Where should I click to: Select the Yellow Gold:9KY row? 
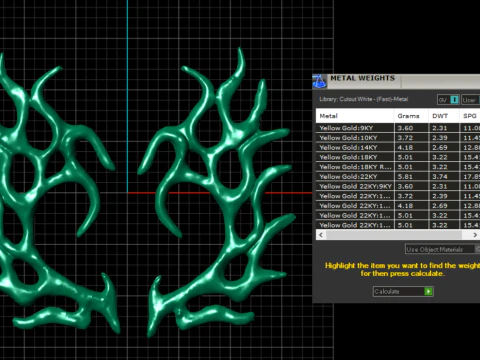point(398,128)
